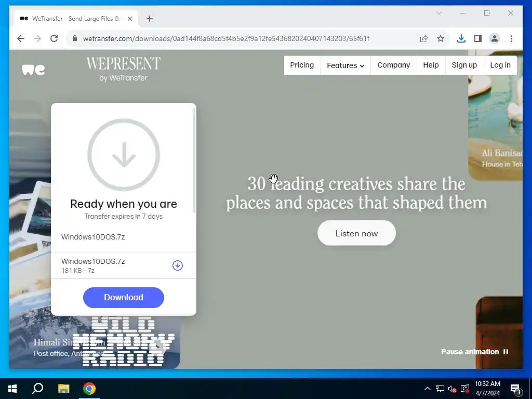Click the 'Ready when you are' heading
This screenshot has width=532, height=399.
point(124,204)
